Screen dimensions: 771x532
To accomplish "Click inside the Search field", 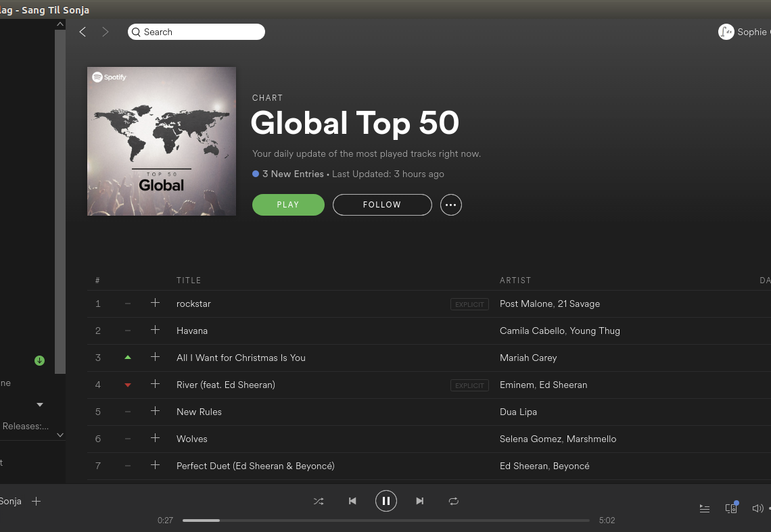I will [196, 31].
